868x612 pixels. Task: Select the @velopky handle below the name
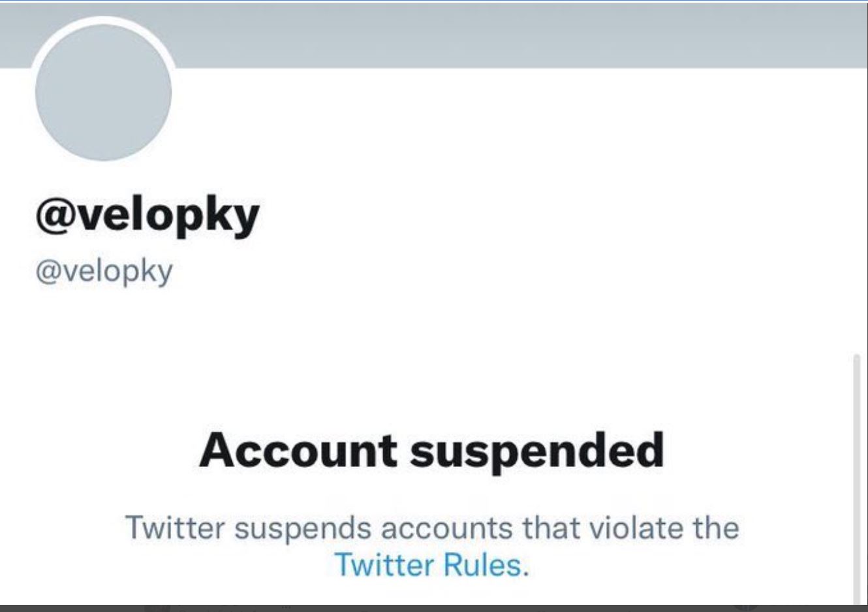pyautogui.click(x=104, y=269)
